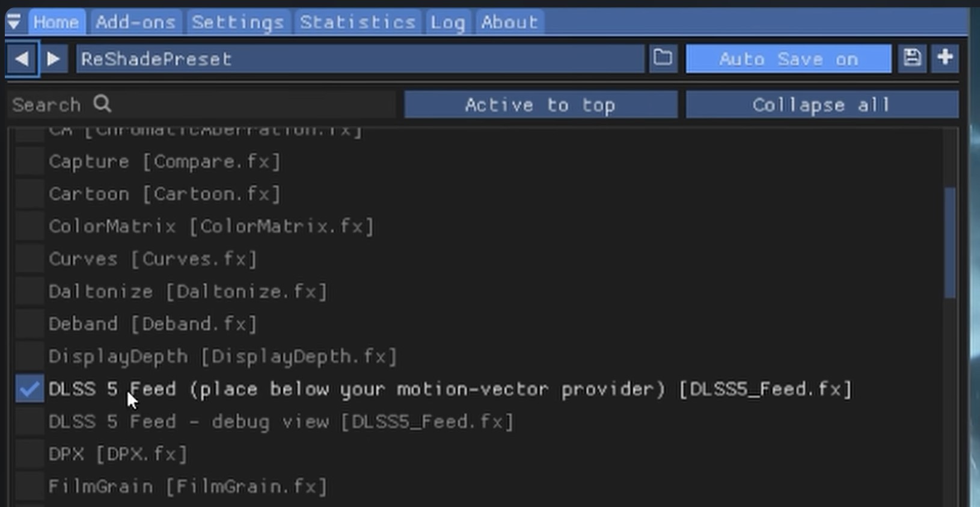Switch to the Add-ons tab
This screenshot has width=980, height=507.
135,22
